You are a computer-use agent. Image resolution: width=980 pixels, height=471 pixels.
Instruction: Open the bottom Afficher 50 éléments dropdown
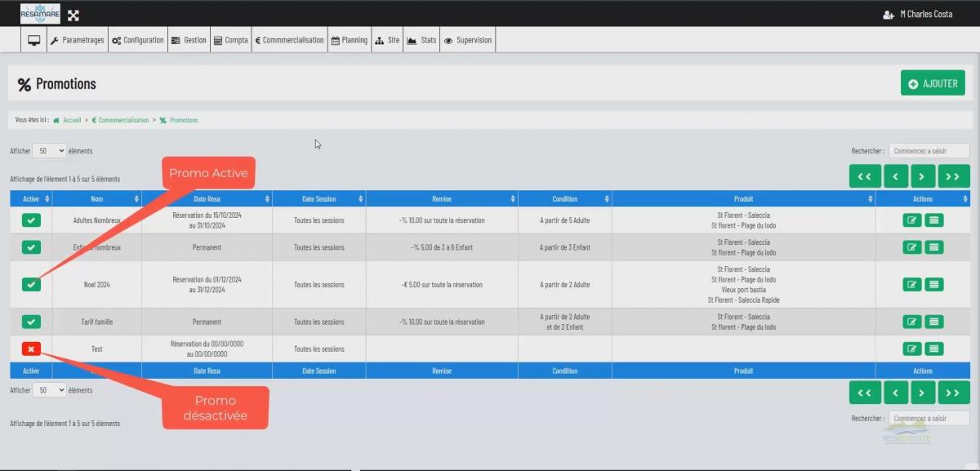pyautogui.click(x=50, y=390)
